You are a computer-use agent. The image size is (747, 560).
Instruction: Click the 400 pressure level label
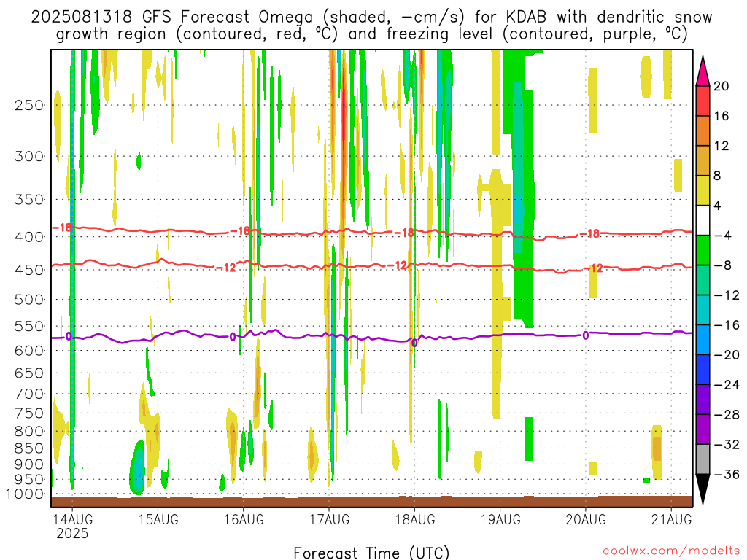29,237
